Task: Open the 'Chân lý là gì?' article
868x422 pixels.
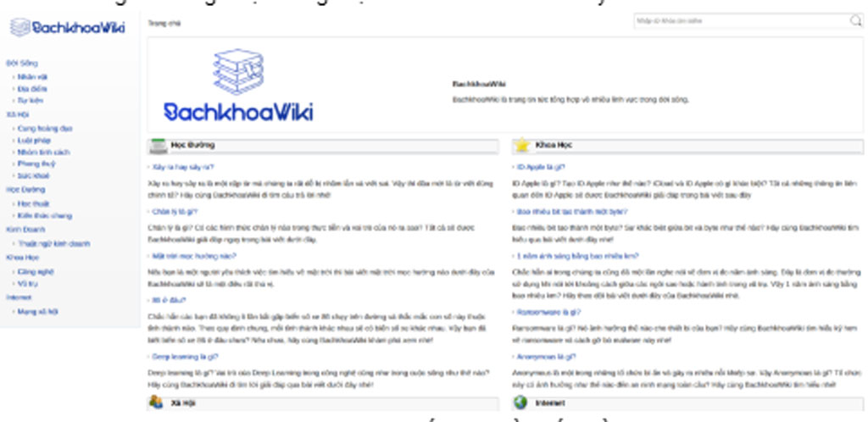Action: point(175,211)
